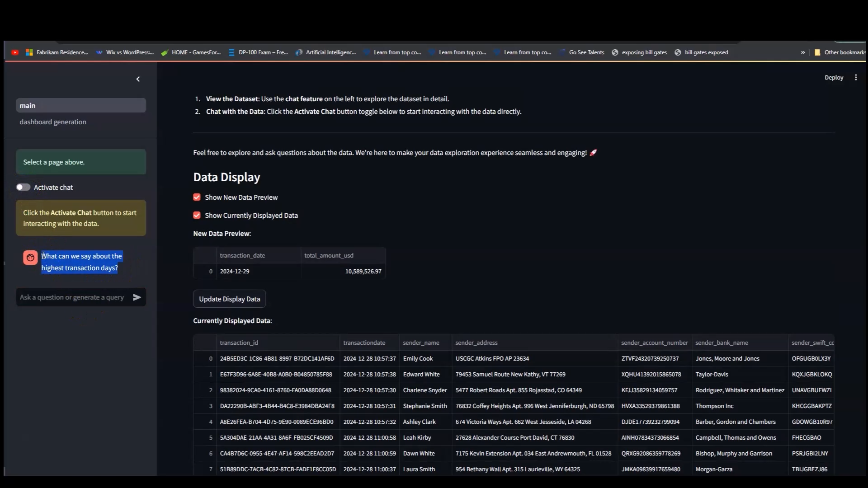Image resolution: width=868 pixels, height=488 pixels.
Task: Collapse the sidebar with the left chevron
Action: [x=138, y=79]
